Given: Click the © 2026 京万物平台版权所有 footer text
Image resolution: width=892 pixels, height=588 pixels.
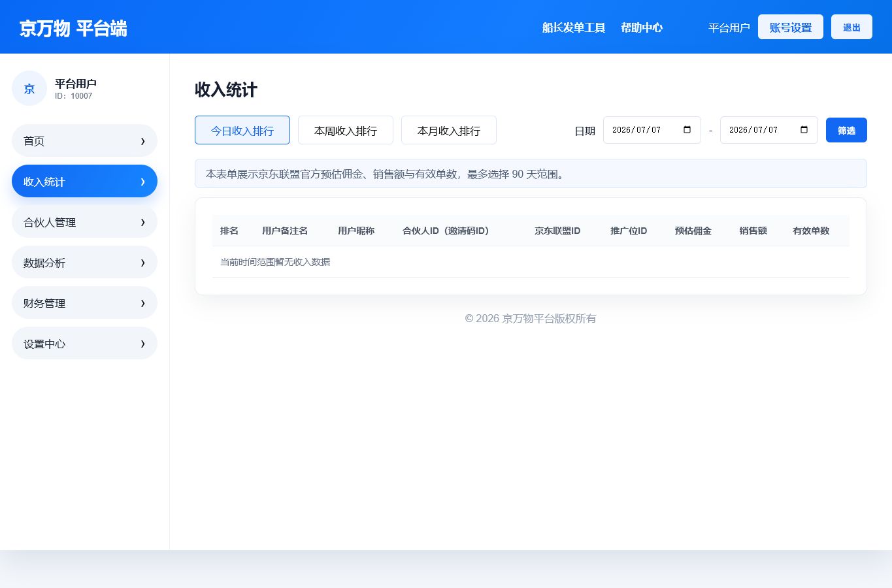Looking at the screenshot, I should click(531, 319).
